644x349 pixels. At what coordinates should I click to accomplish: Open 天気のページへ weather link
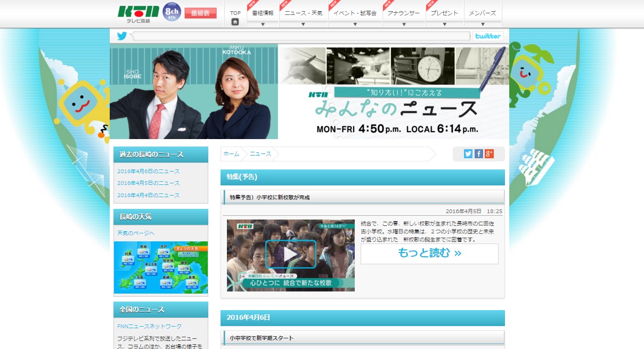136,233
